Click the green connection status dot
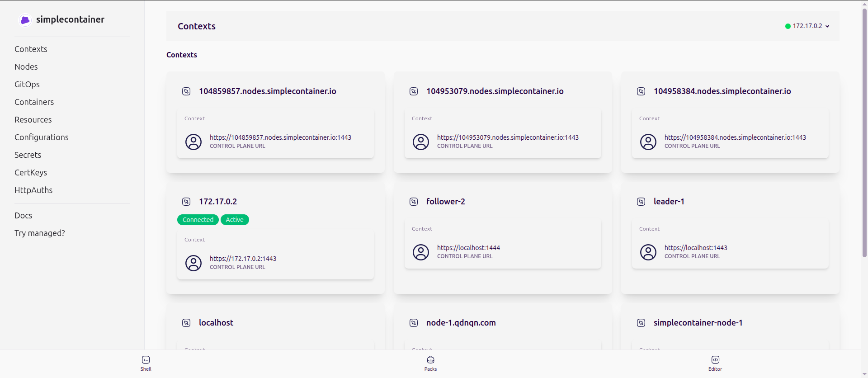The image size is (868, 378). click(788, 26)
